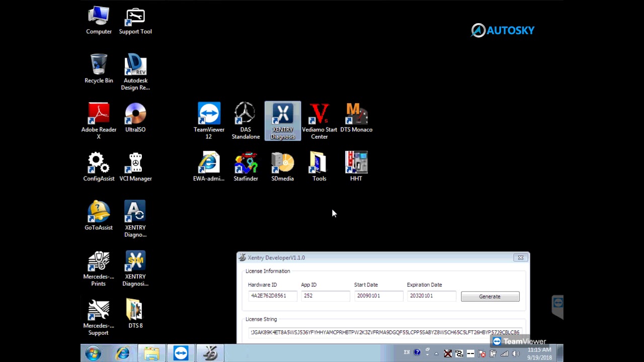The height and width of the screenshot is (362, 644).
Task: Launch TeamViewer 12 from the desktop
Action: 209,121
